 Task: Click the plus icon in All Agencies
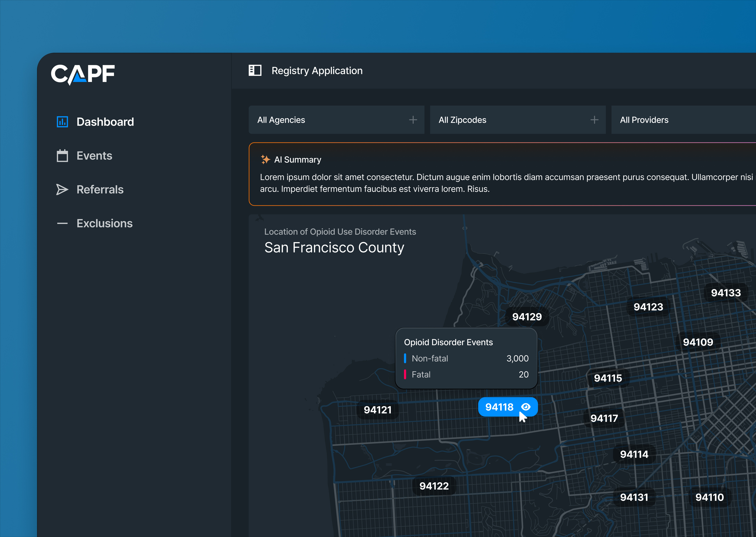pyautogui.click(x=413, y=120)
